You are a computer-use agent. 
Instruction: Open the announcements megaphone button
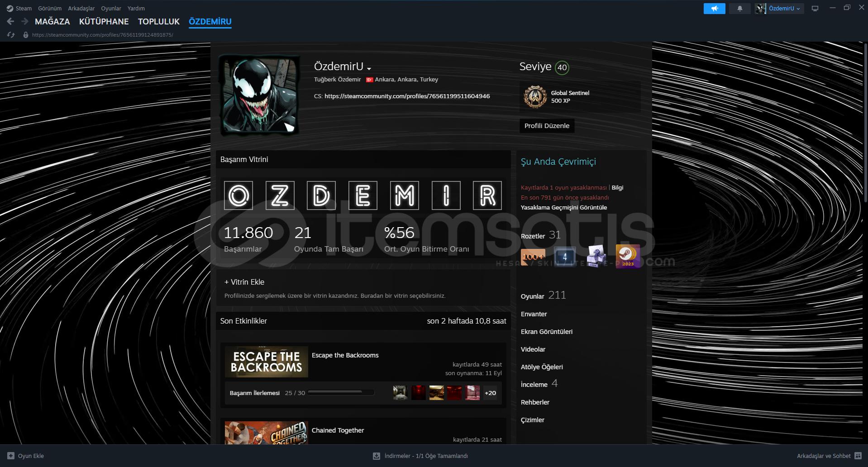(714, 9)
